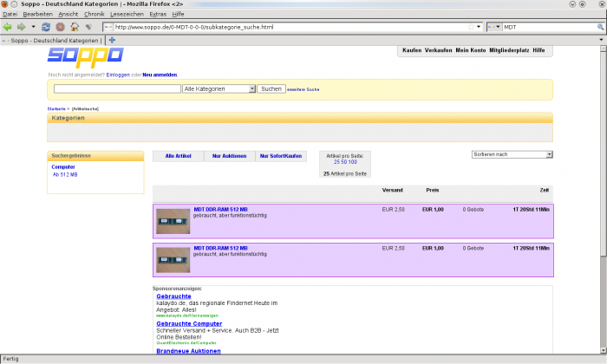607x364 pixels.
Task: Go forward with the green forward arrow
Action: 22,27
